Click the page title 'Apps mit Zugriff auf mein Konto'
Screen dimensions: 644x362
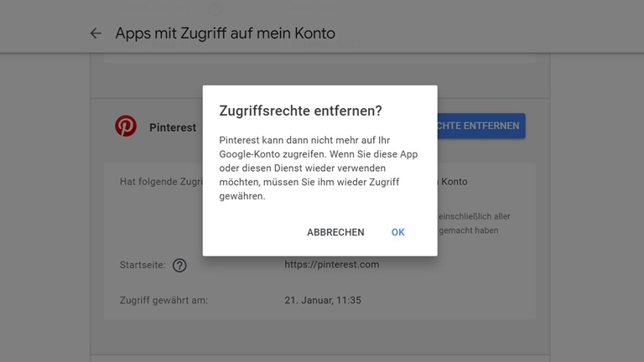click(x=225, y=34)
